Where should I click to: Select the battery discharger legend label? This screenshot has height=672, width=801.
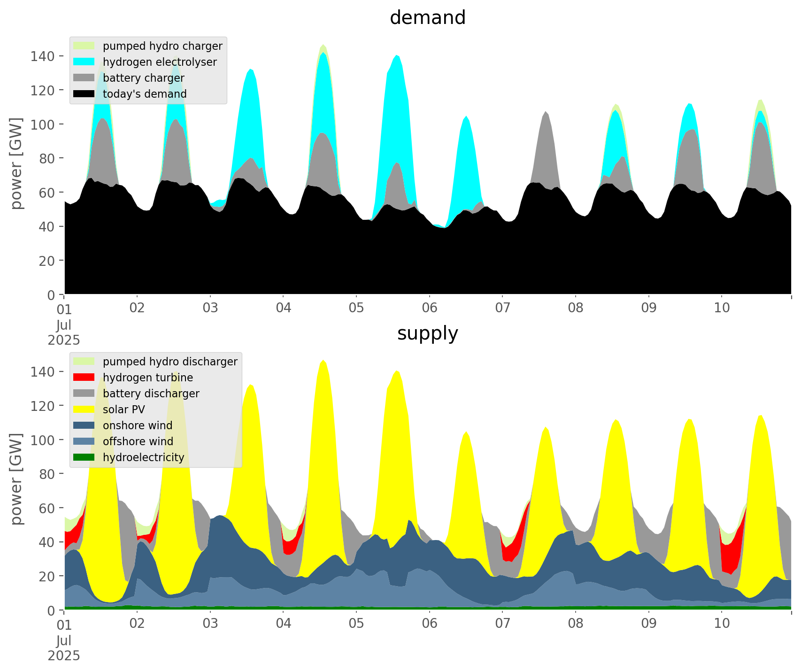pyautogui.click(x=151, y=394)
